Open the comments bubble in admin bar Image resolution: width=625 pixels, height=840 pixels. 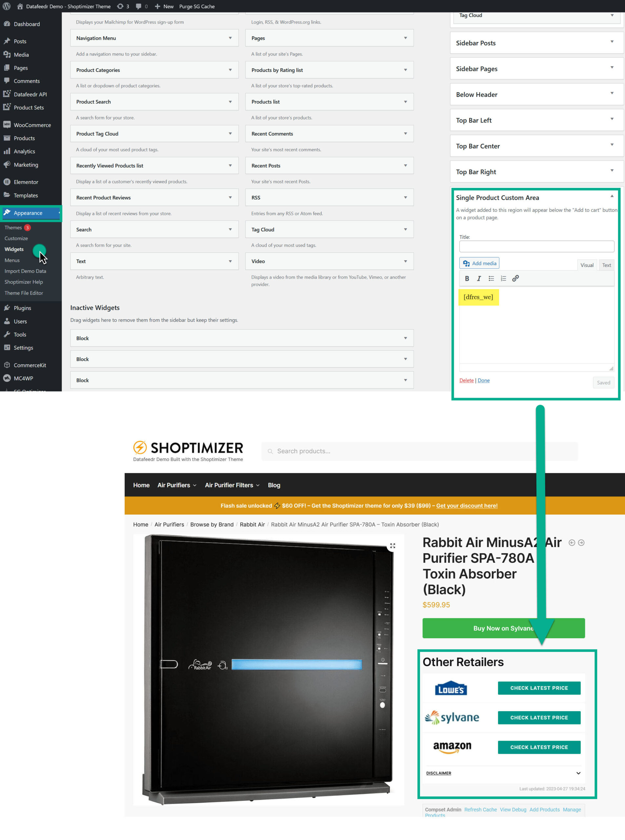[142, 6]
